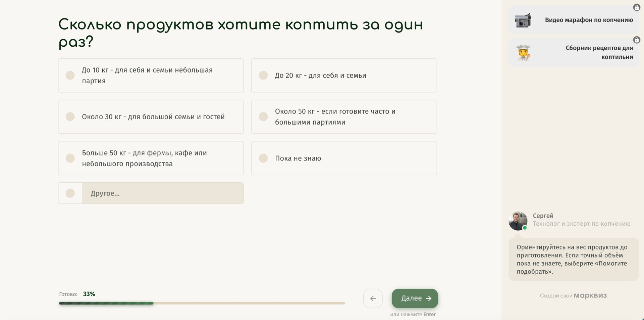This screenshot has width=644, height=320.
Task: Select «Больше 50 кг» radio option
Action: pos(70,158)
